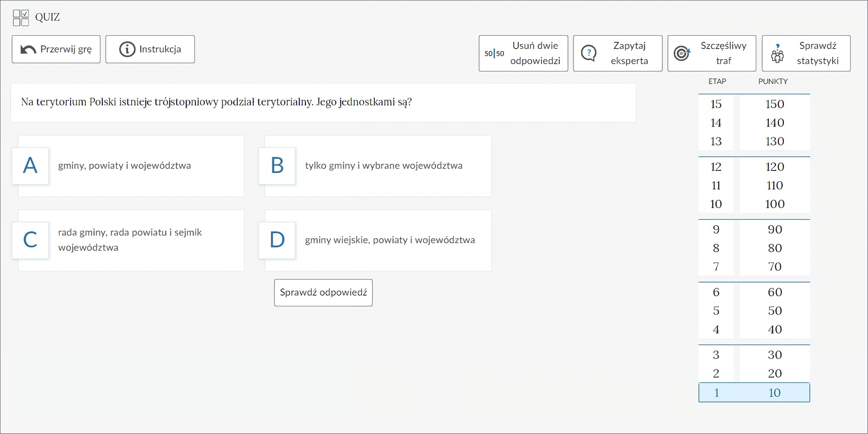Click the people statistics icon
The width and height of the screenshot is (868, 434).
point(777,54)
